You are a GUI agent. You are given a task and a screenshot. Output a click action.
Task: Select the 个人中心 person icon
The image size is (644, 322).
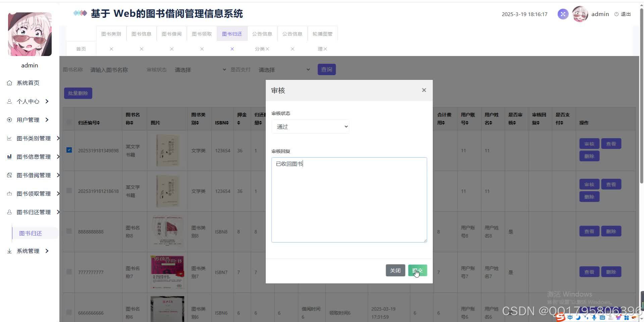pos(9,101)
